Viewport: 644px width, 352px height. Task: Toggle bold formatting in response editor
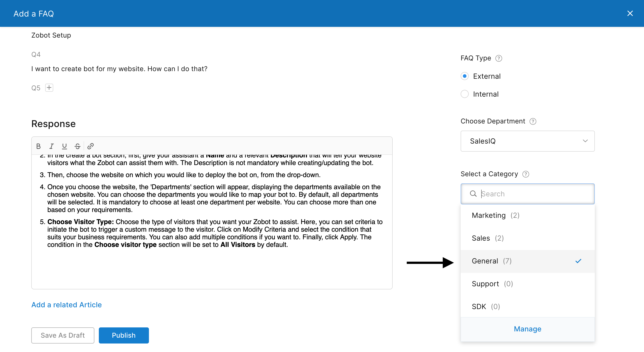[38, 146]
